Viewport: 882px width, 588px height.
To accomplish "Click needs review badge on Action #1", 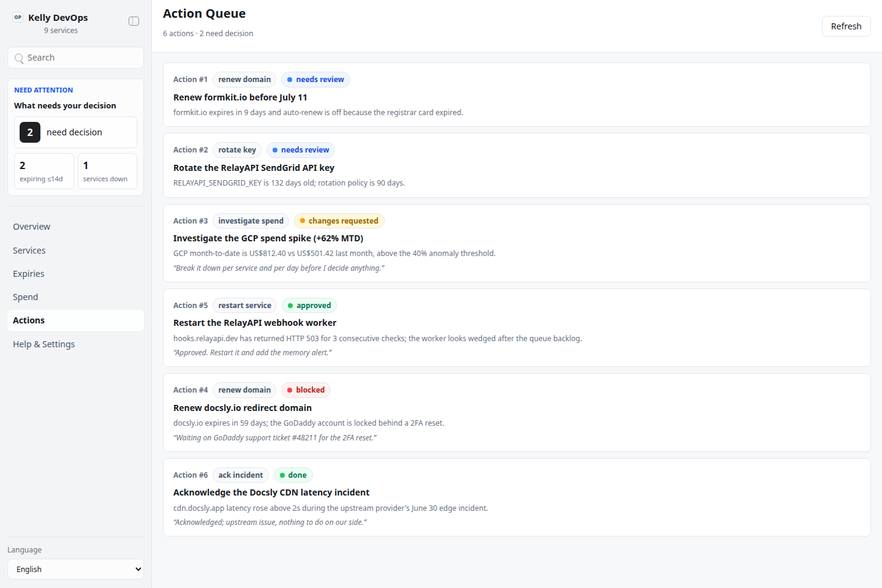I will 315,80.
